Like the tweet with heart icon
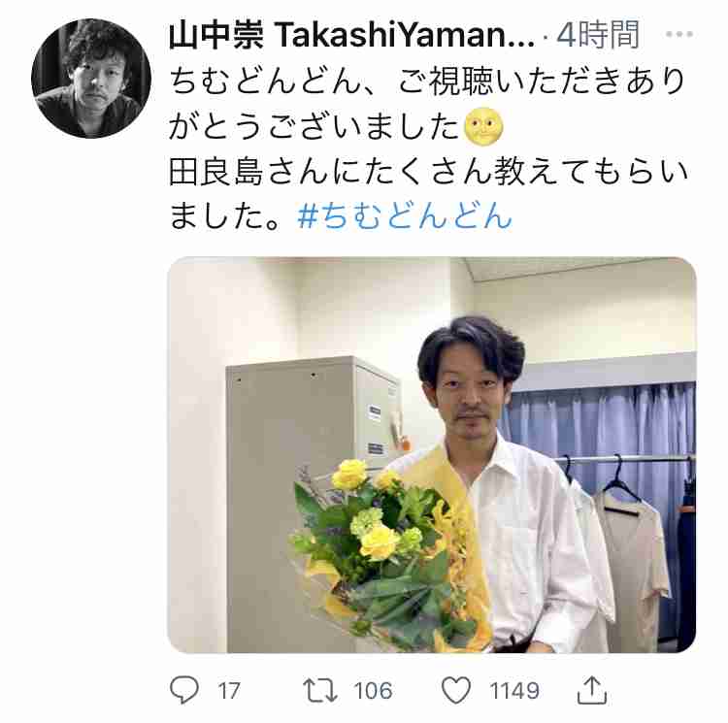 pos(456,690)
